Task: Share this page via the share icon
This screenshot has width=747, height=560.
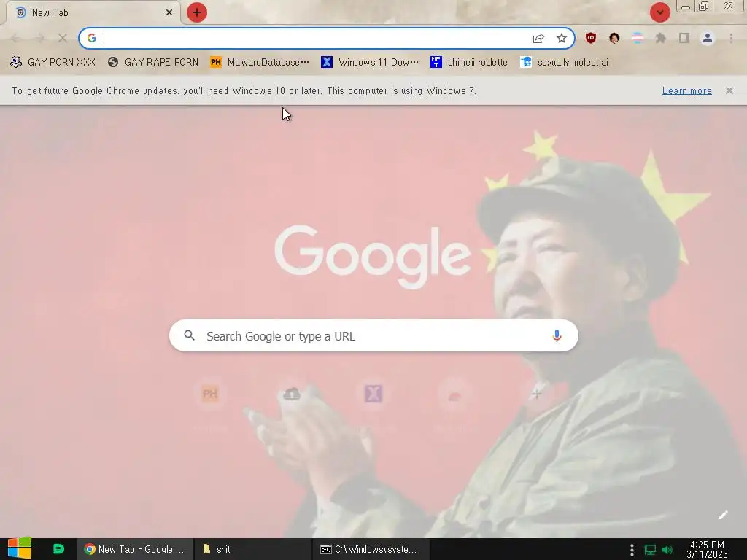Action: tap(538, 38)
